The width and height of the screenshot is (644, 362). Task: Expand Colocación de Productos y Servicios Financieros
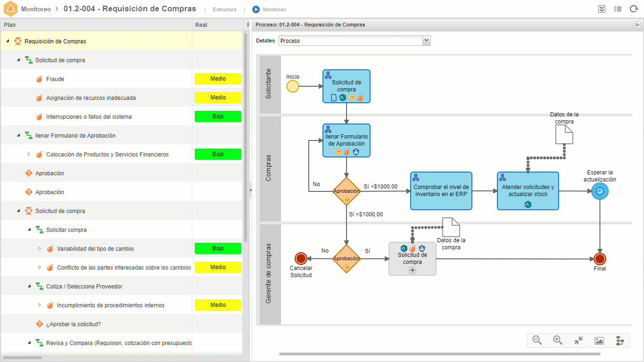coord(29,155)
